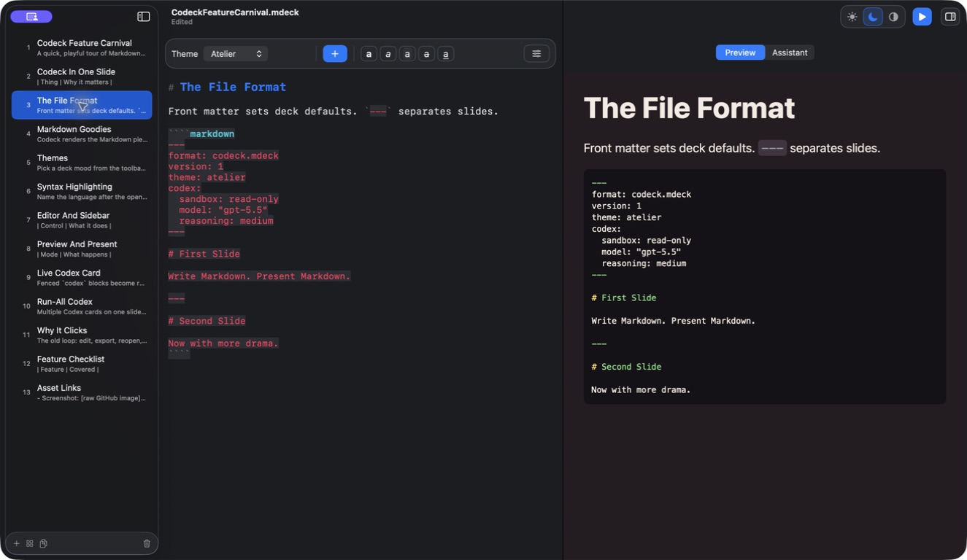Select slide 6 Syntax Highlighting
The height and width of the screenshot is (560, 967).
[82, 192]
